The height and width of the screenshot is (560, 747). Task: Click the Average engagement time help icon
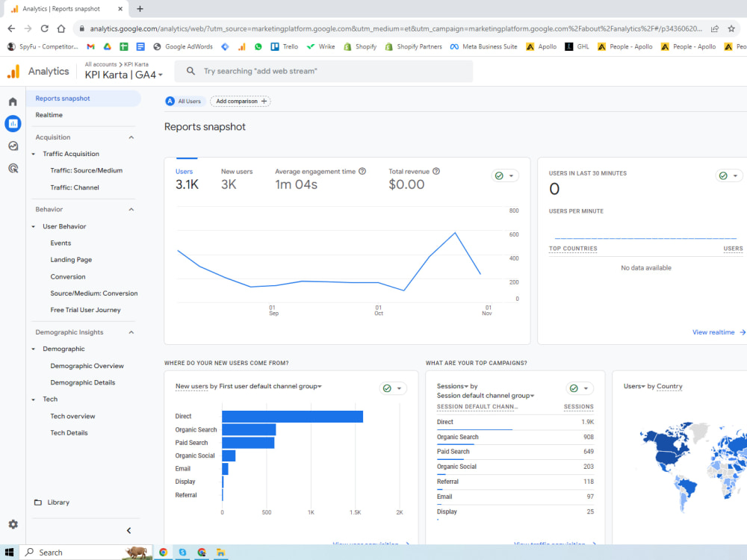(362, 172)
